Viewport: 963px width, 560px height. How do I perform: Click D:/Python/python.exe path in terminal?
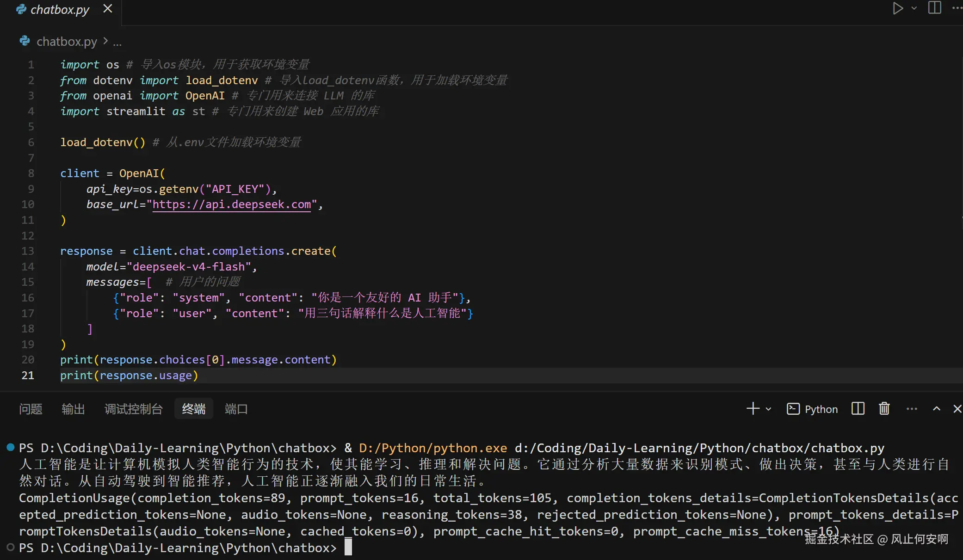433,448
